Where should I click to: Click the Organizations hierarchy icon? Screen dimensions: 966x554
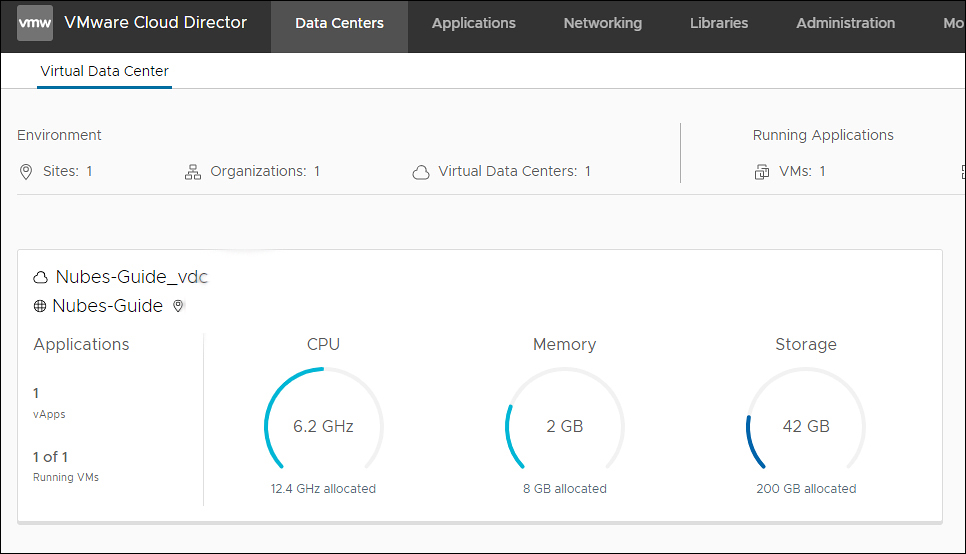(193, 172)
